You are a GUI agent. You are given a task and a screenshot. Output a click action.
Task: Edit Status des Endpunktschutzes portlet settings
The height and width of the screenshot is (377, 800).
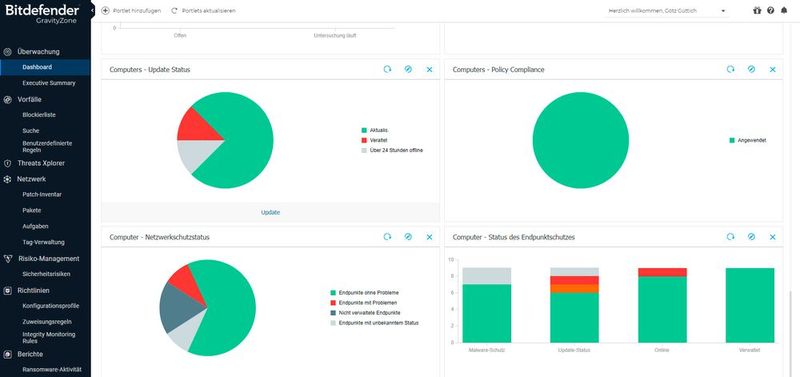pyautogui.click(x=752, y=237)
